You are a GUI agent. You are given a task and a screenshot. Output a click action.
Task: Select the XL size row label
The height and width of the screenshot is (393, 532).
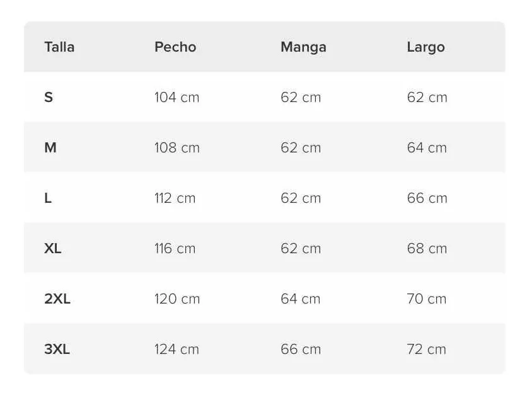pyautogui.click(x=52, y=249)
